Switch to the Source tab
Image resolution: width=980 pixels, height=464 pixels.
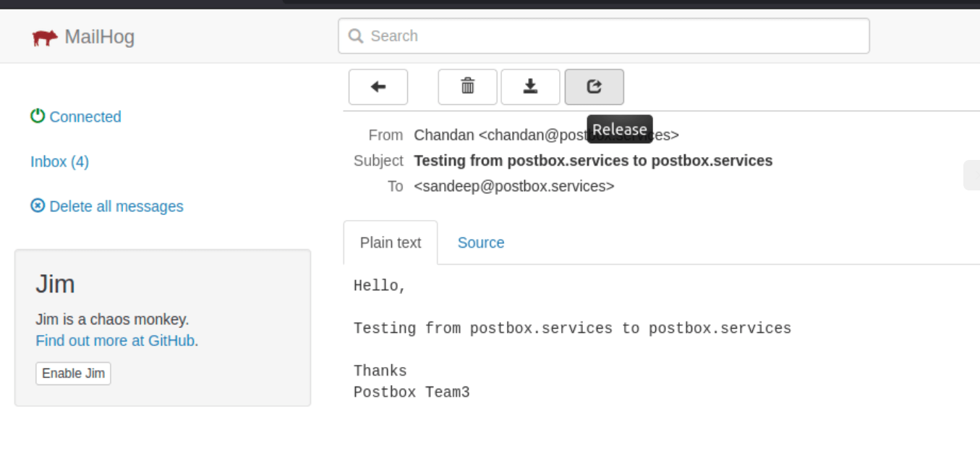tap(480, 242)
